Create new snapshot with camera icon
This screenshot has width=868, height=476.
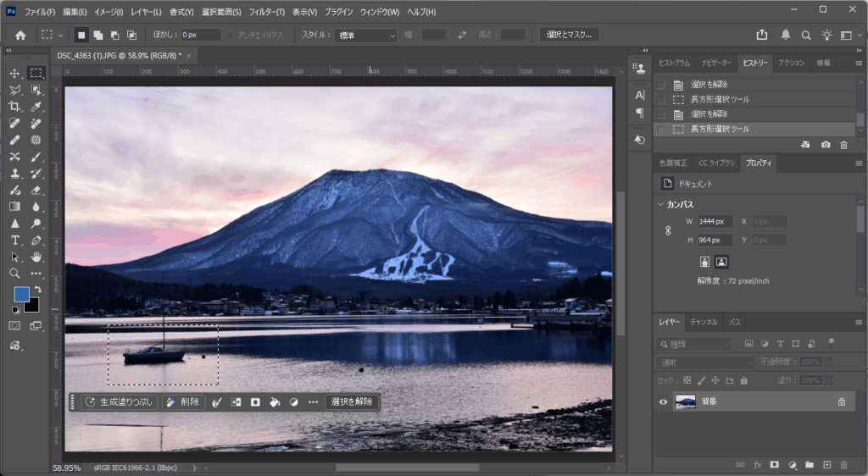pyautogui.click(x=826, y=145)
